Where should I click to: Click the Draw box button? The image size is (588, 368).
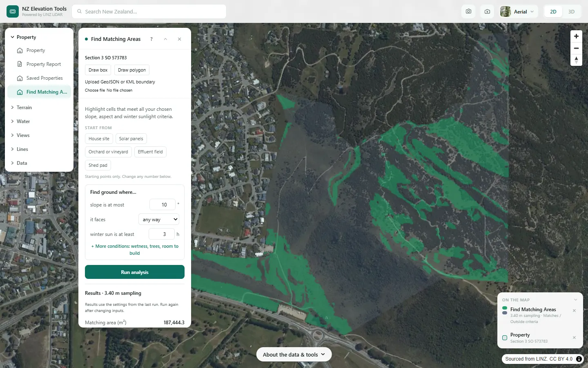tap(98, 70)
